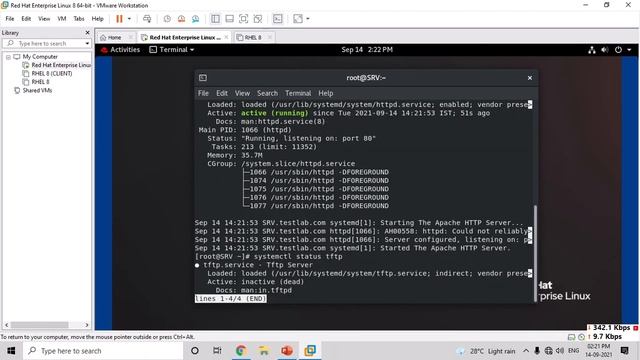Click the Windows taskbar search box
Screen dimensions: 640x360
pyautogui.click(x=104, y=351)
